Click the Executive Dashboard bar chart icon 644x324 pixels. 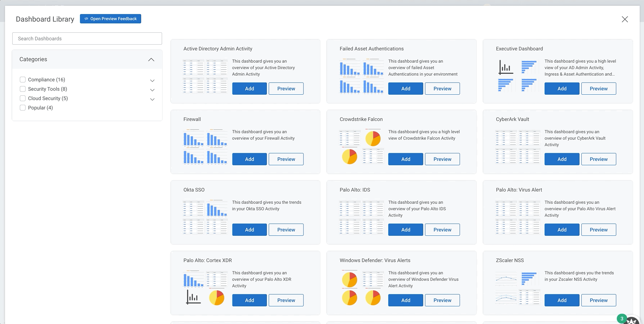tap(506, 67)
